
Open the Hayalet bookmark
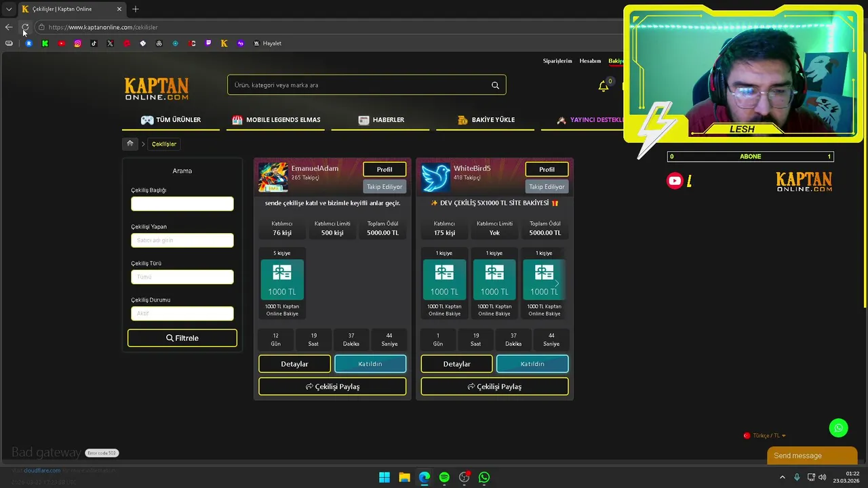click(x=267, y=43)
